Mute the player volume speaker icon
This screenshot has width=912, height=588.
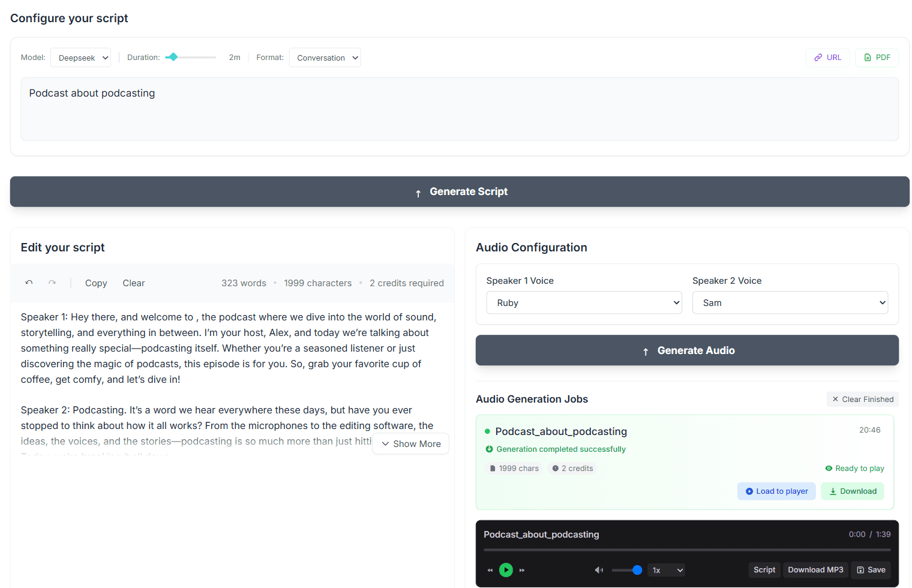tap(599, 570)
